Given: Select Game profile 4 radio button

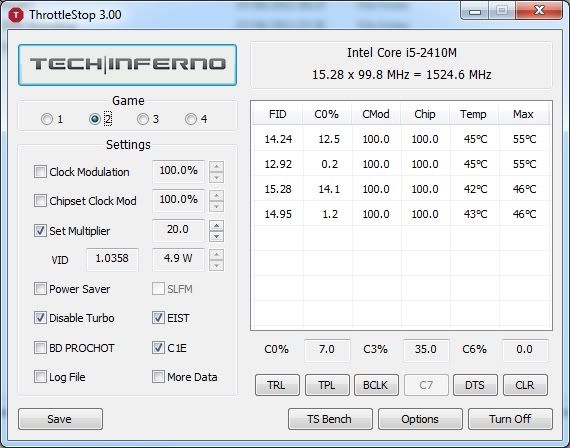Looking at the screenshot, I should tap(191, 119).
